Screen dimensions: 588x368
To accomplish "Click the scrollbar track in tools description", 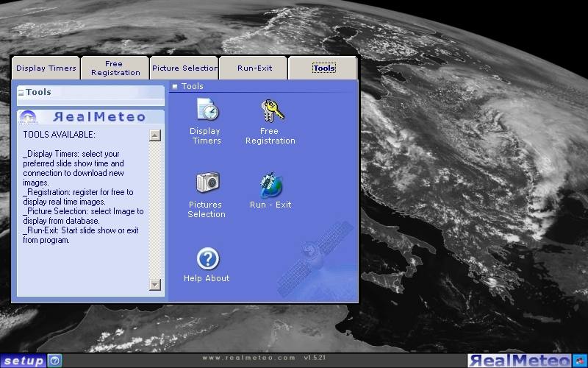I will coord(155,210).
